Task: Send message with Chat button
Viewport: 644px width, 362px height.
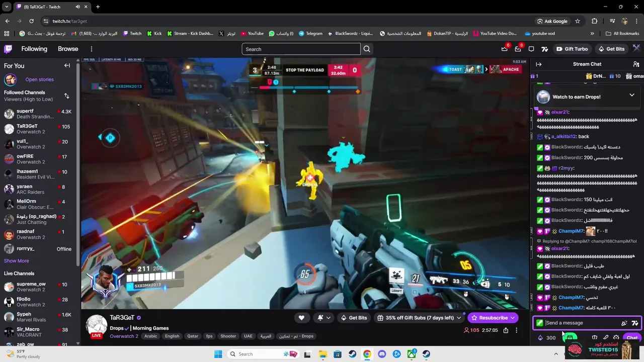Action: [x=631, y=338]
